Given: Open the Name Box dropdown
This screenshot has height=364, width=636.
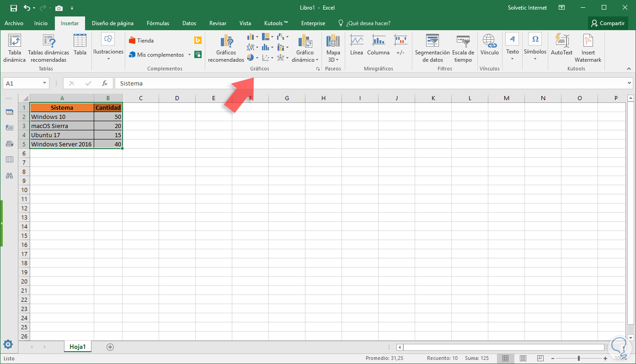Looking at the screenshot, I should click(x=44, y=83).
